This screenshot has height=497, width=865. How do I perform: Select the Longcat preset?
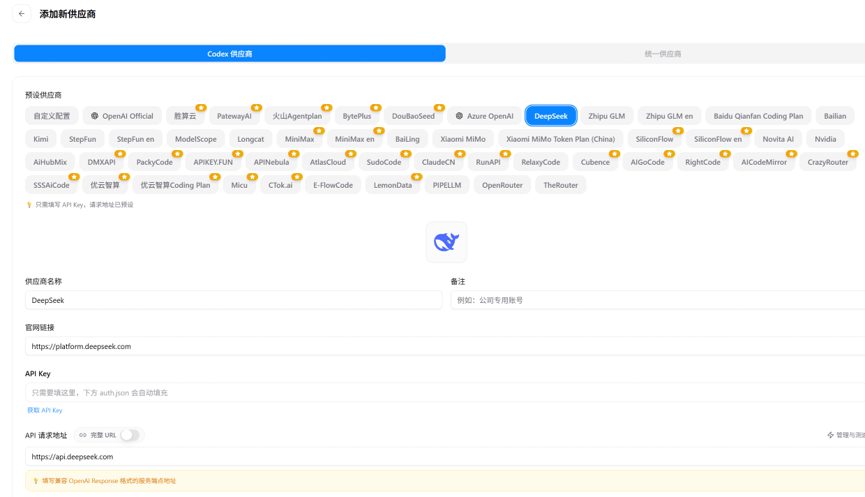251,139
